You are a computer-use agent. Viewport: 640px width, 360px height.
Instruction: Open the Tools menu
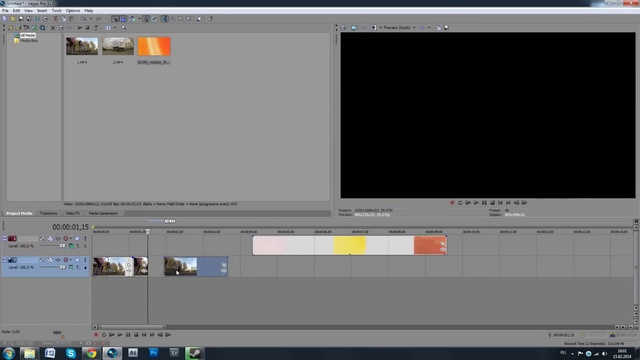[57, 11]
